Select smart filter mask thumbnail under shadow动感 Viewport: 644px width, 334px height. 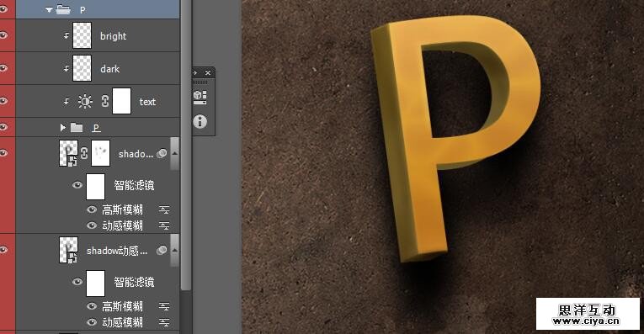tap(95, 284)
